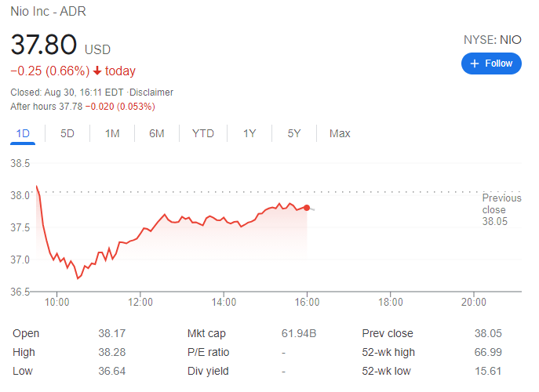539x392 pixels.
Task: Click the 52-wk high label
Action: (x=388, y=352)
